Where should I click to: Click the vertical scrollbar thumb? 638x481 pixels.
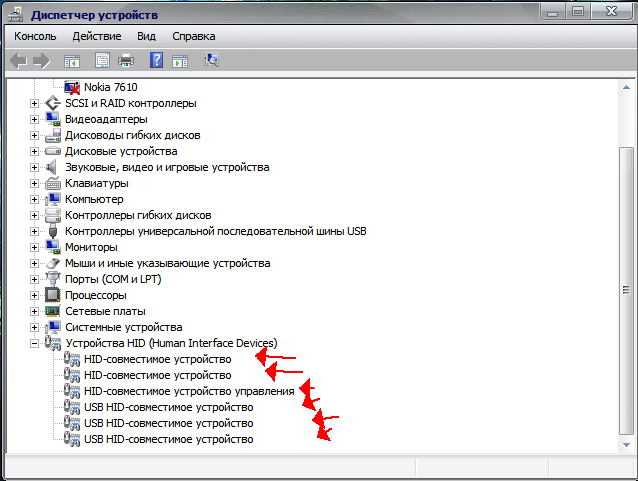tap(627, 291)
